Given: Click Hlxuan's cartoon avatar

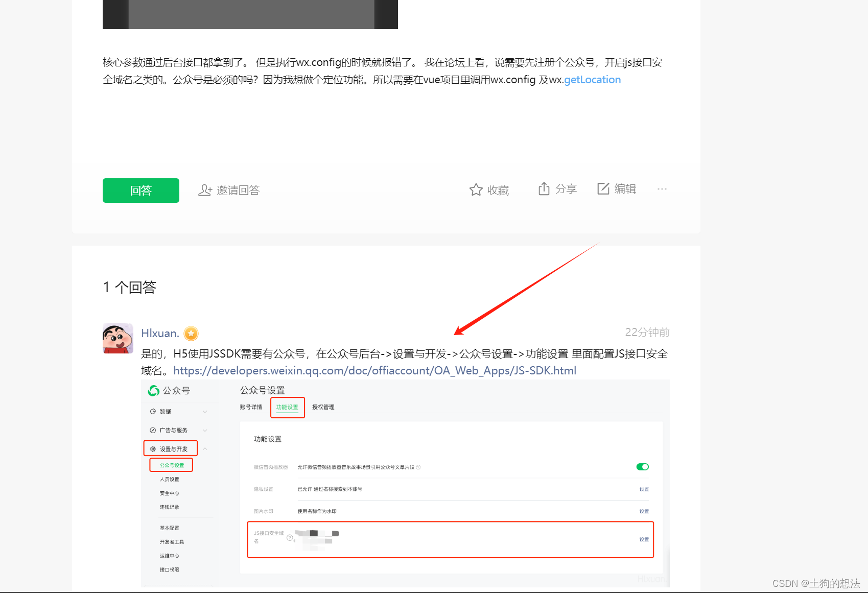Looking at the screenshot, I should 118,338.
